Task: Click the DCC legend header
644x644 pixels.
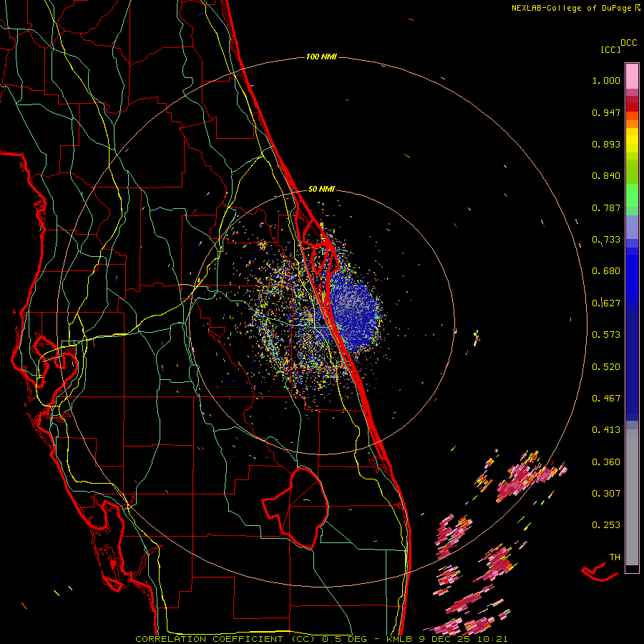Action: point(628,43)
